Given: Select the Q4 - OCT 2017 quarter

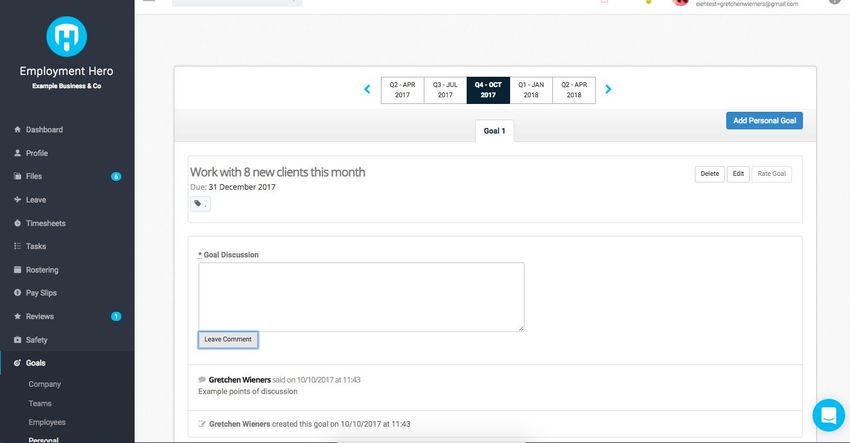Looking at the screenshot, I should click(488, 90).
